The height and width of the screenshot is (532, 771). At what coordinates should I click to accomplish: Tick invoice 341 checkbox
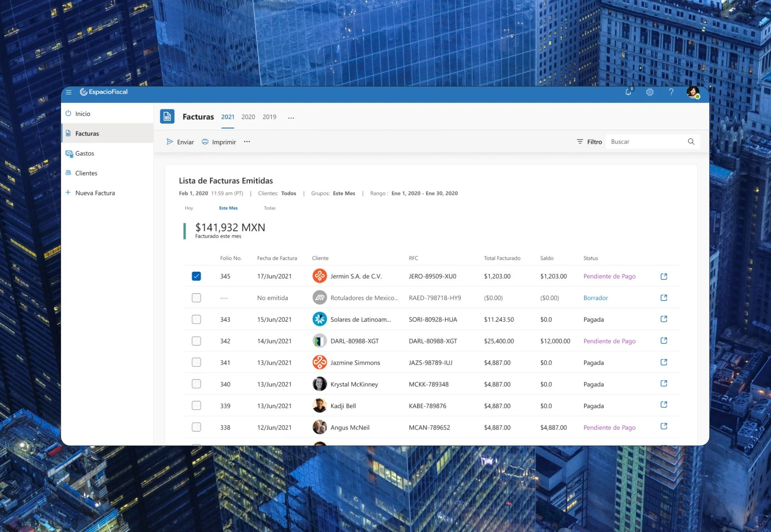click(196, 362)
